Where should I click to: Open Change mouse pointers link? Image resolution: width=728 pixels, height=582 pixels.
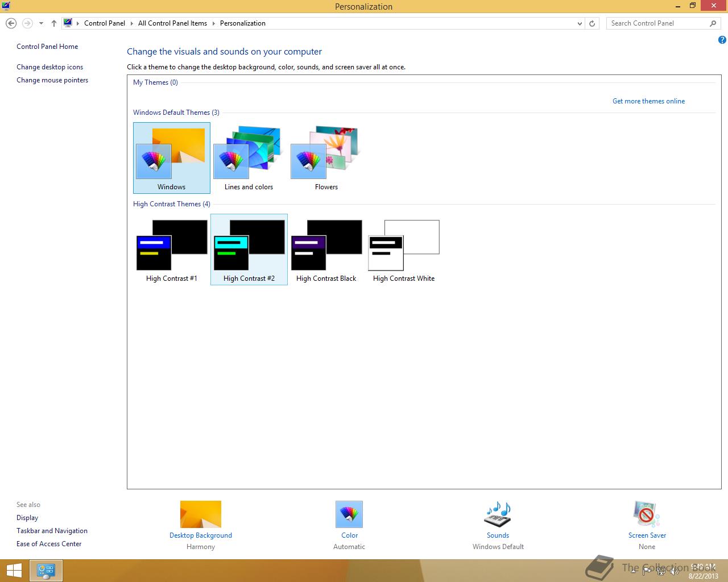click(x=52, y=80)
